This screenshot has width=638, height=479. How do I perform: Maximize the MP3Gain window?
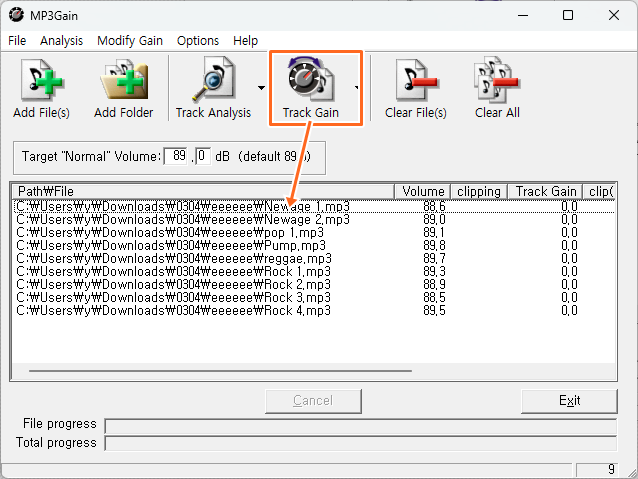click(x=568, y=15)
